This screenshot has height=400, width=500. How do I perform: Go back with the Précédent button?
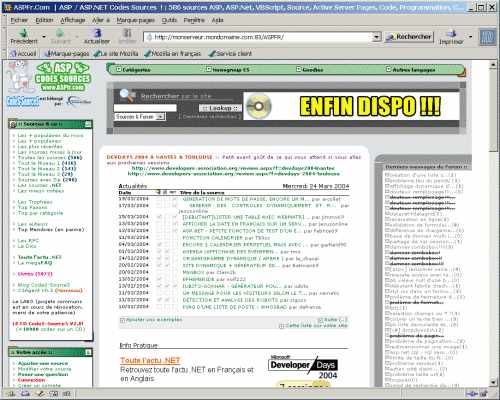[23, 36]
